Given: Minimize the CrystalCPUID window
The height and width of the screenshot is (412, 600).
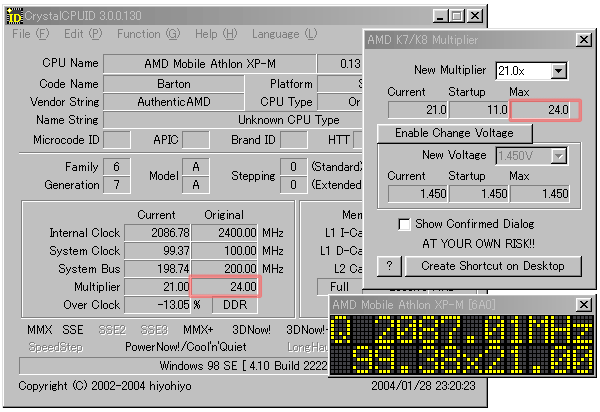Looking at the screenshot, I should [x=440, y=16].
